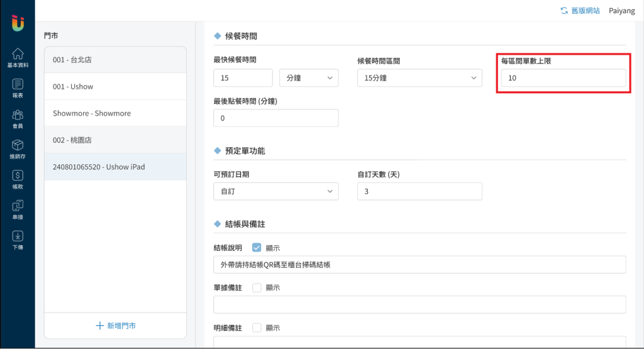This screenshot has height=349, width=644.
Task: Open 帳款 accounts icon
Action: tap(18, 179)
